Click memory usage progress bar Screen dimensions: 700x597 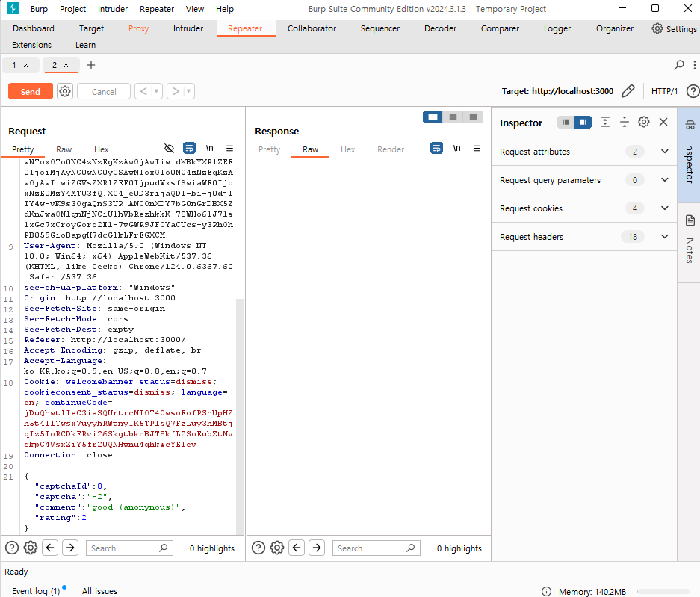663,591
